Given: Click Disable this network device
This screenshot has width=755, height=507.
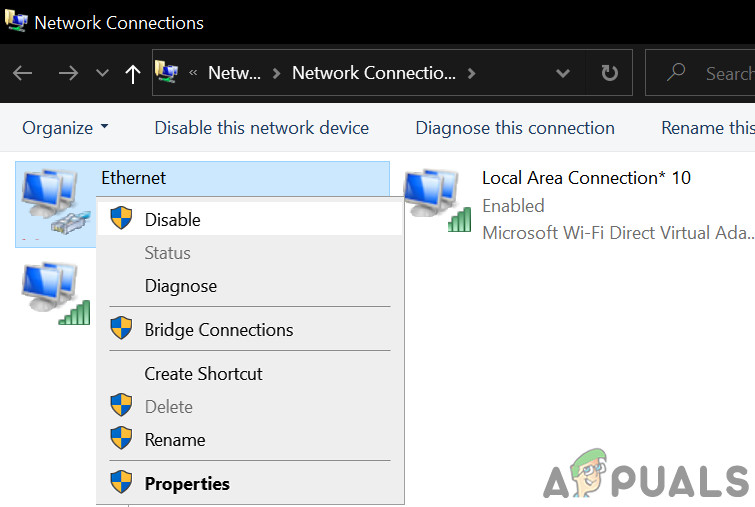Looking at the screenshot, I should pos(261,128).
